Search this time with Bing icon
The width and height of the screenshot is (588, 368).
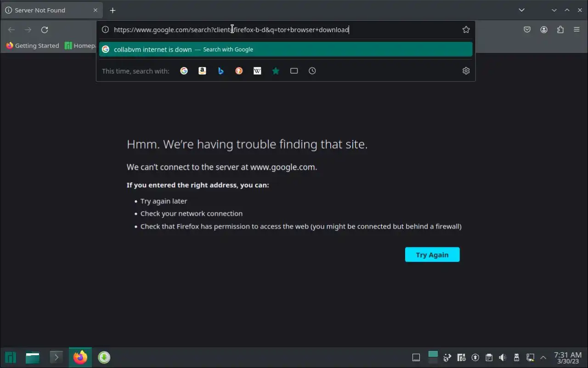point(220,71)
